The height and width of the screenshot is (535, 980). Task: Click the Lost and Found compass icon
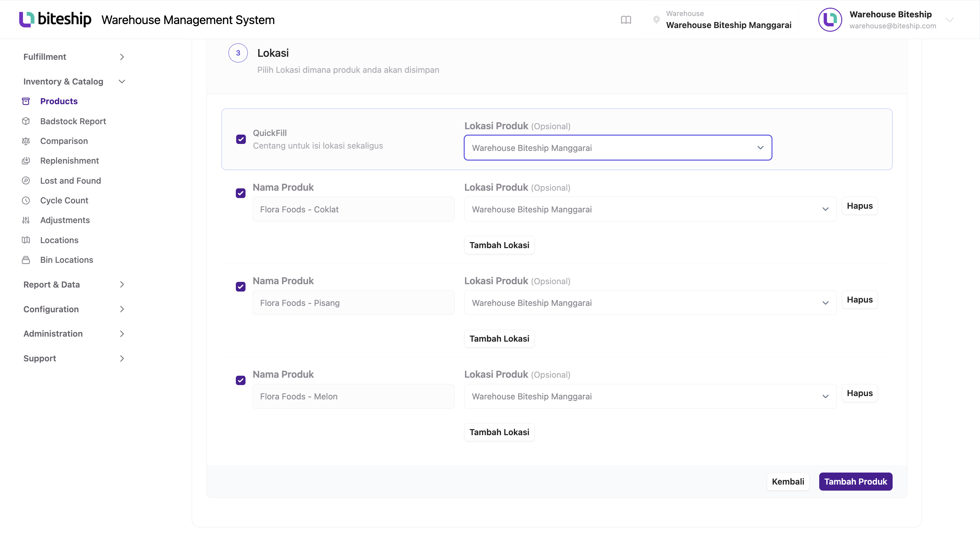26,180
